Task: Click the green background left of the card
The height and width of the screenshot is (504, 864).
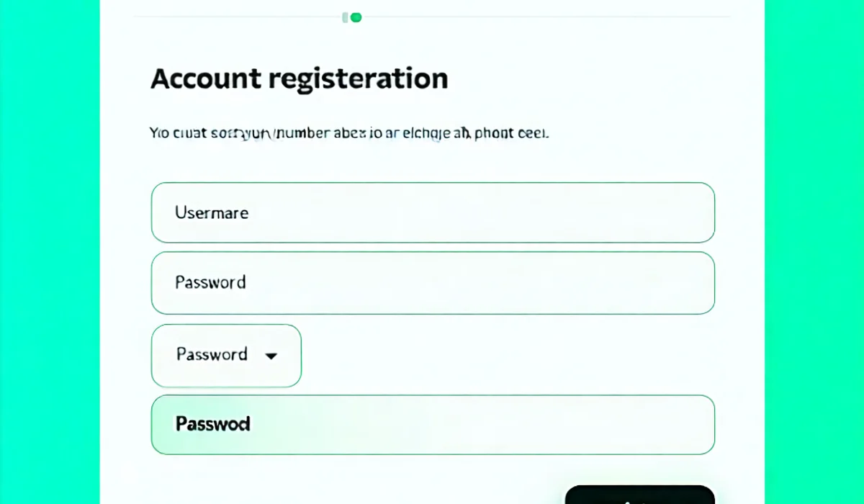Action: tap(49, 252)
